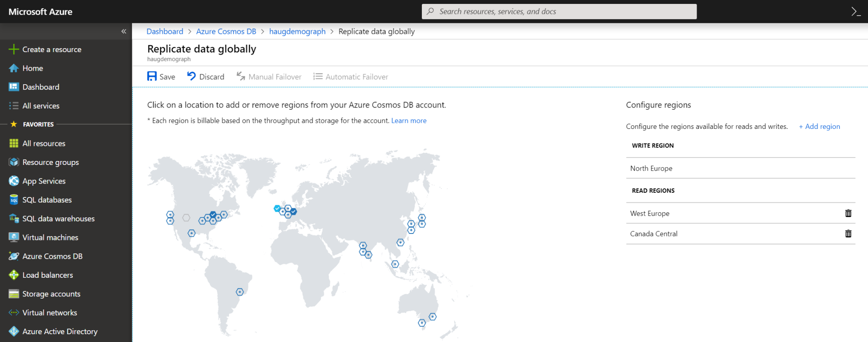
Task: Click the Create a resource plus icon
Action: tap(14, 49)
